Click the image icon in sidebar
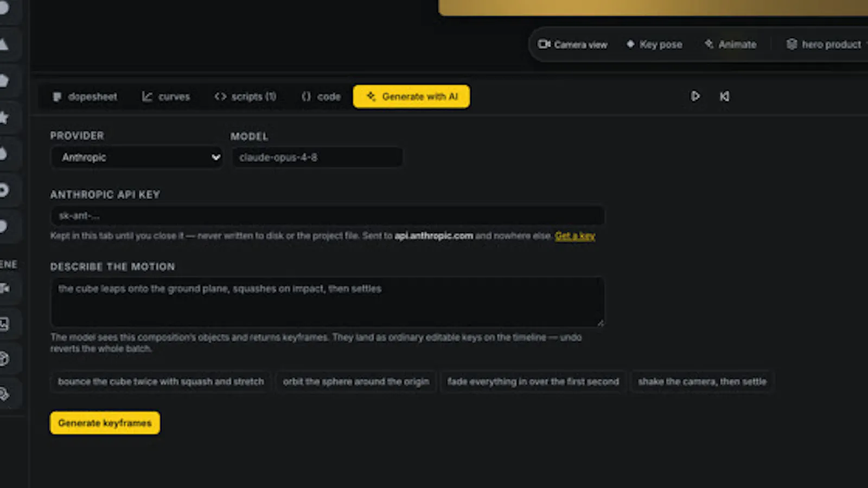Viewport: 868px width, 488px height. pyautogui.click(x=4, y=324)
